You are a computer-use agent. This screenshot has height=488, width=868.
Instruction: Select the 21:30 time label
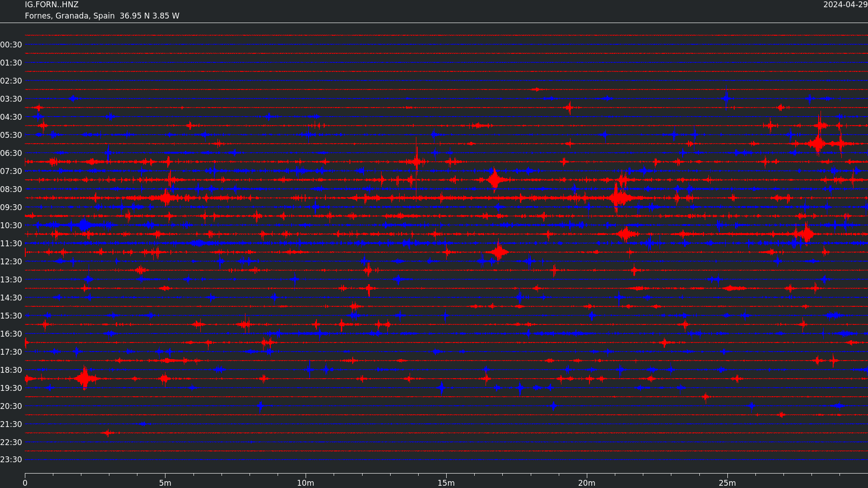coord(11,424)
